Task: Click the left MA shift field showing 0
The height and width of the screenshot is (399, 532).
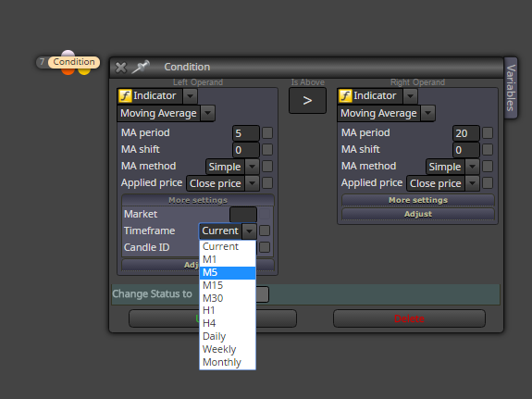Action: pos(246,150)
